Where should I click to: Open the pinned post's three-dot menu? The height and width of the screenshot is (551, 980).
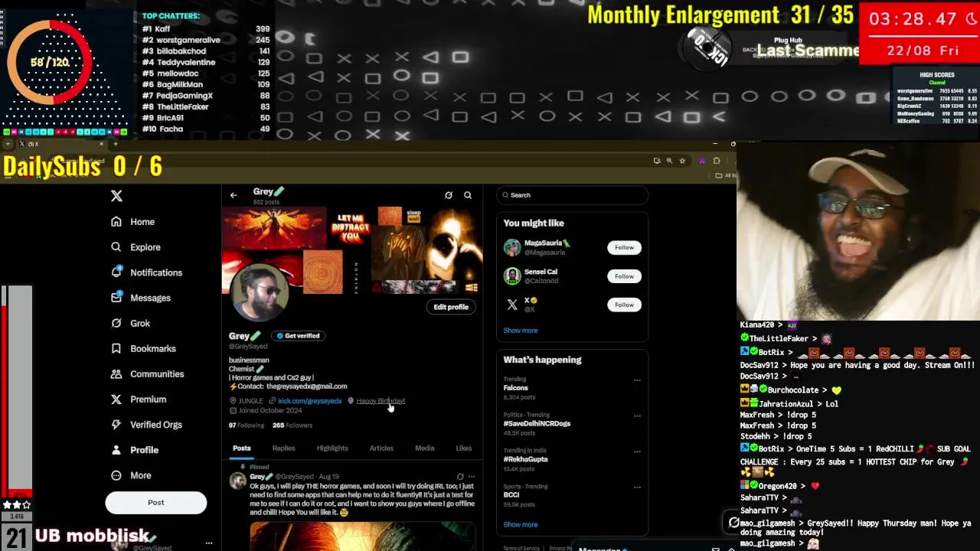coord(472,477)
